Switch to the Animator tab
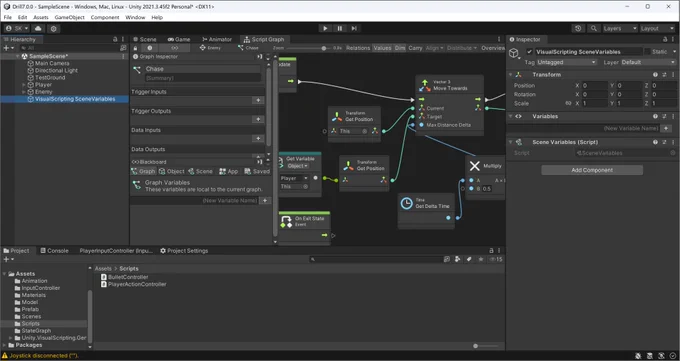This screenshot has height=361, width=680. click(x=217, y=39)
